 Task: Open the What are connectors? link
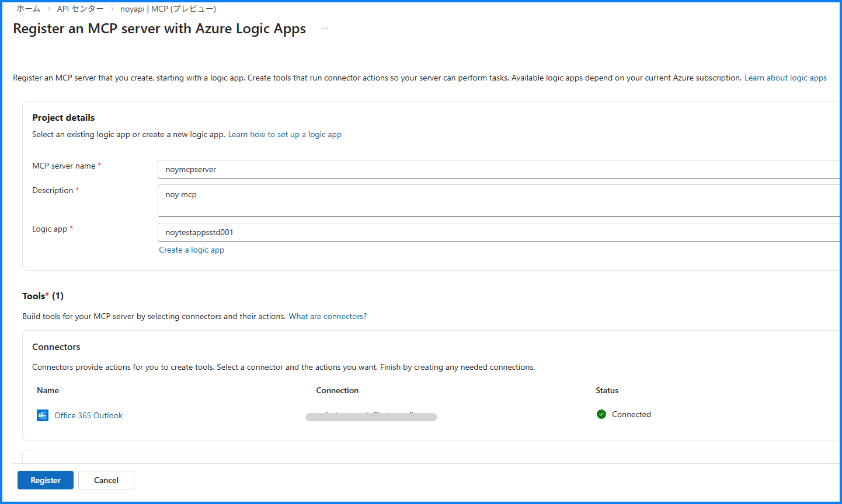[328, 316]
